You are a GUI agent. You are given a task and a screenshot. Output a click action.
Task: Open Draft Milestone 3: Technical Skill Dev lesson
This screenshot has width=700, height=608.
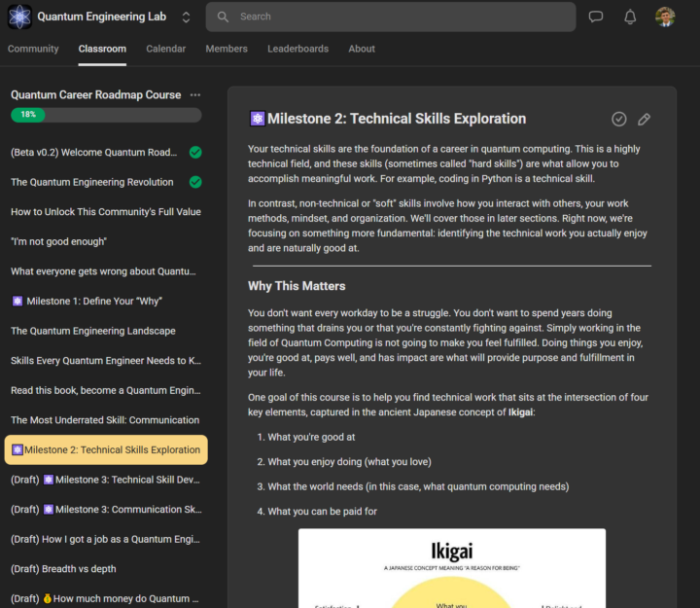105,480
